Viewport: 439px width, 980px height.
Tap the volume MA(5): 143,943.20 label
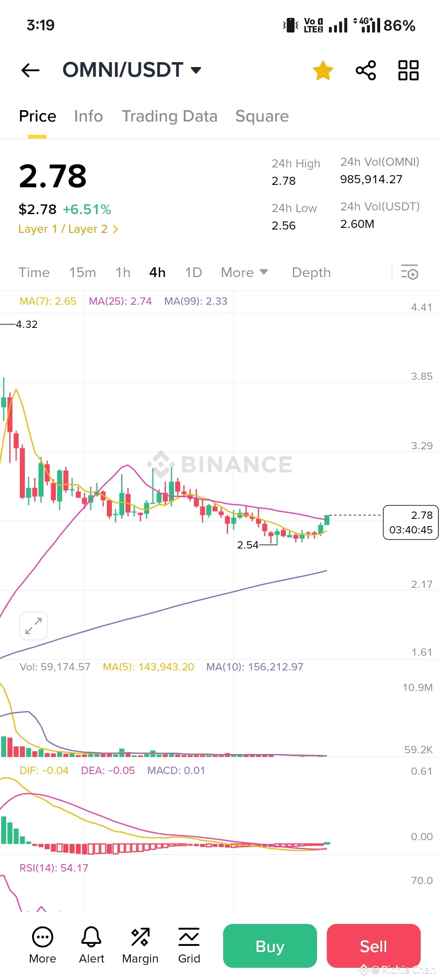tap(148, 667)
